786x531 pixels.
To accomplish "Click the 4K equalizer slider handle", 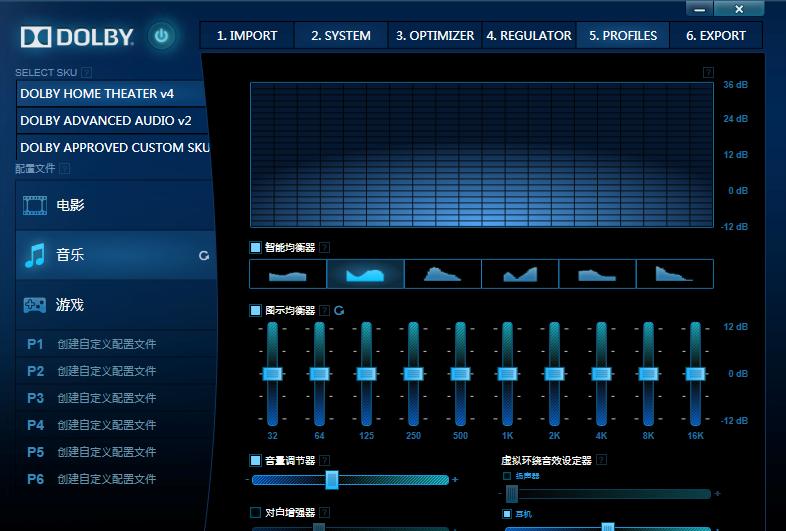I will [602, 374].
